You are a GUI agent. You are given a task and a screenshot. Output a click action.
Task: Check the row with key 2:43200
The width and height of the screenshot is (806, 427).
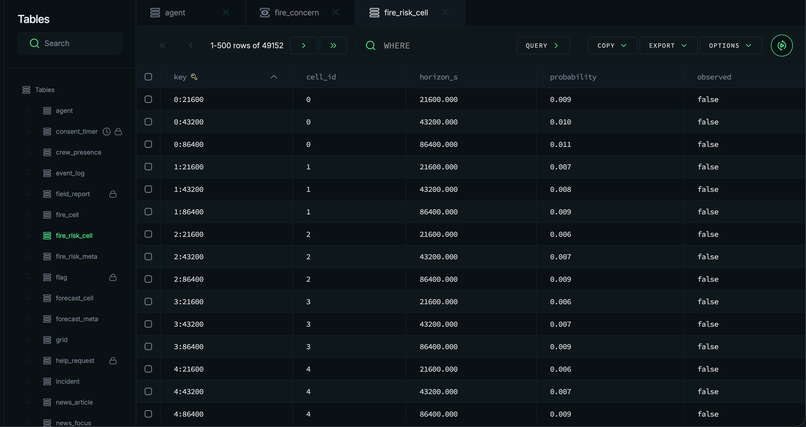[x=148, y=257]
